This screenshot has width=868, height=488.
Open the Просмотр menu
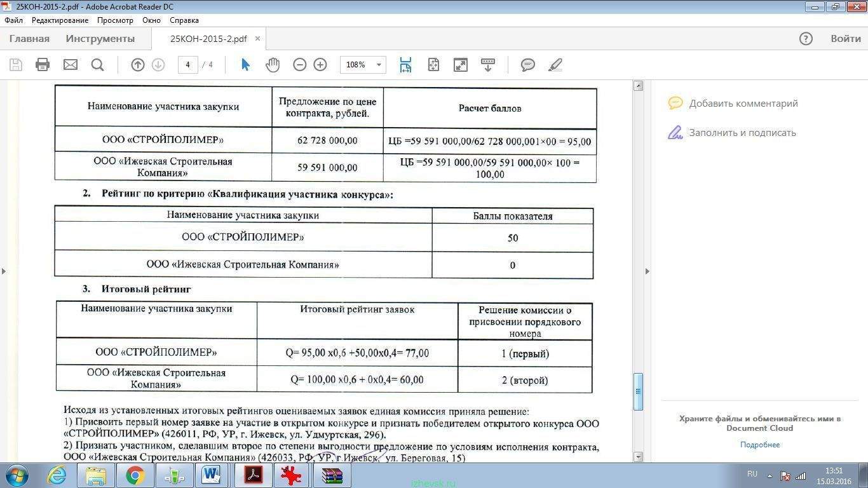pos(116,20)
